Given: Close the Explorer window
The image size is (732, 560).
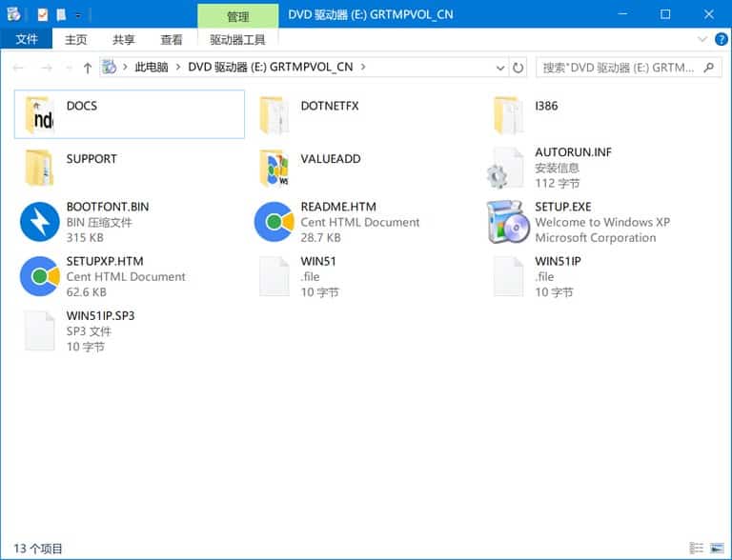Looking at the screenshot, I should point(709,14).
